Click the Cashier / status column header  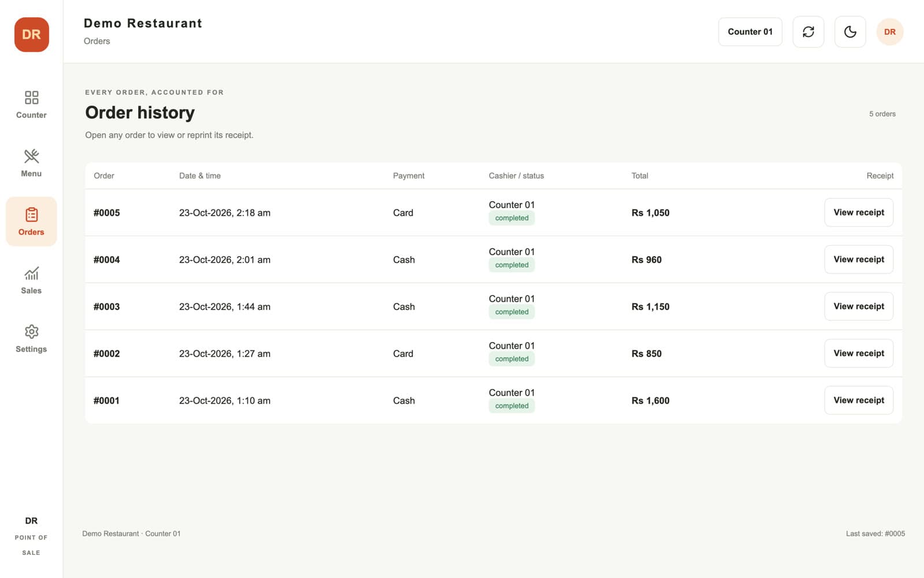pyautogui.click(x=516, y=176)
